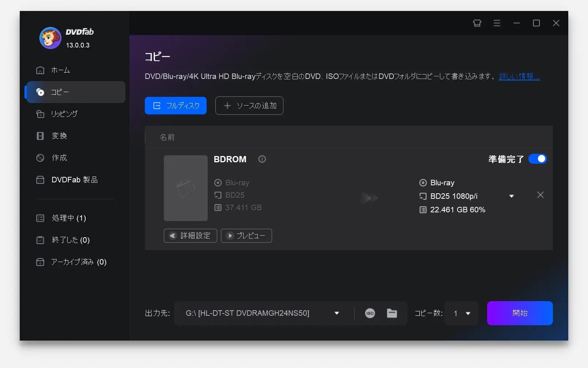588x368 pixels.
Task: Click the フルディスク mode button
Action: (x=176, y=106)
